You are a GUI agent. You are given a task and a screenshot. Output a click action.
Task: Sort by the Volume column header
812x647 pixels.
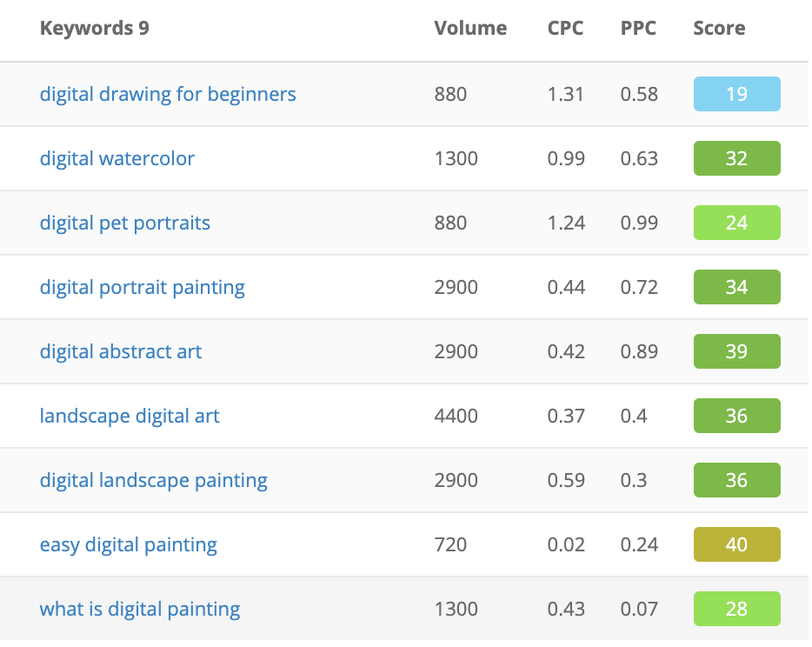tap(470, 28)
